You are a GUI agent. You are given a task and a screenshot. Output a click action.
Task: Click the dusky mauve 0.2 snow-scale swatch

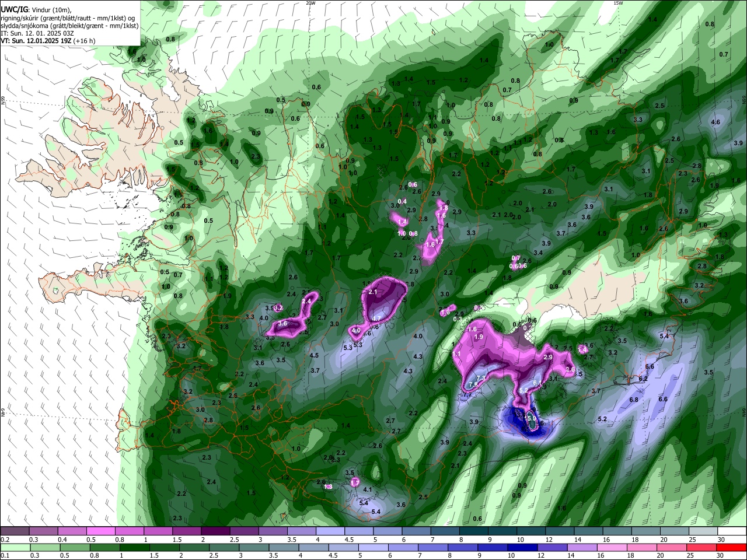[15, 531]
